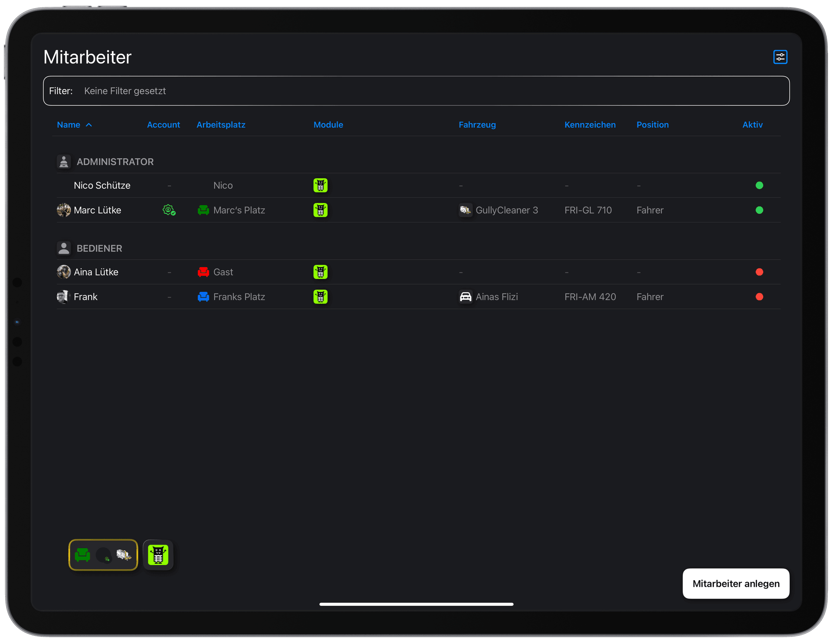This screenshot has width=833, height=644.
Task: Select employee Aina Lütke
Action: pos(96,272)
